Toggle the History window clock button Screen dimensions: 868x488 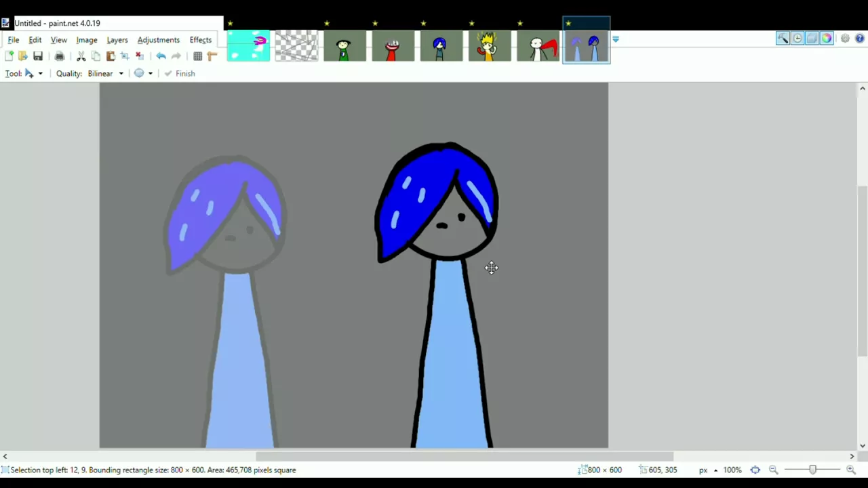[797, 39]
